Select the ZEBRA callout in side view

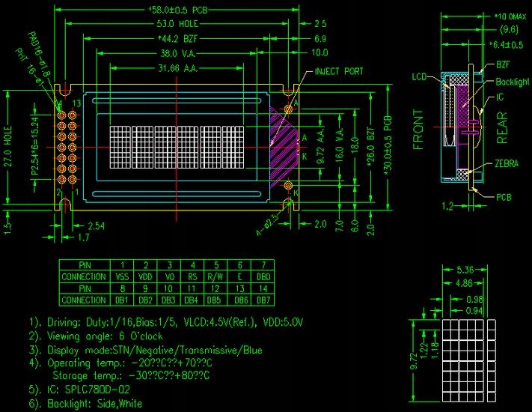click(x=507, y=163)
